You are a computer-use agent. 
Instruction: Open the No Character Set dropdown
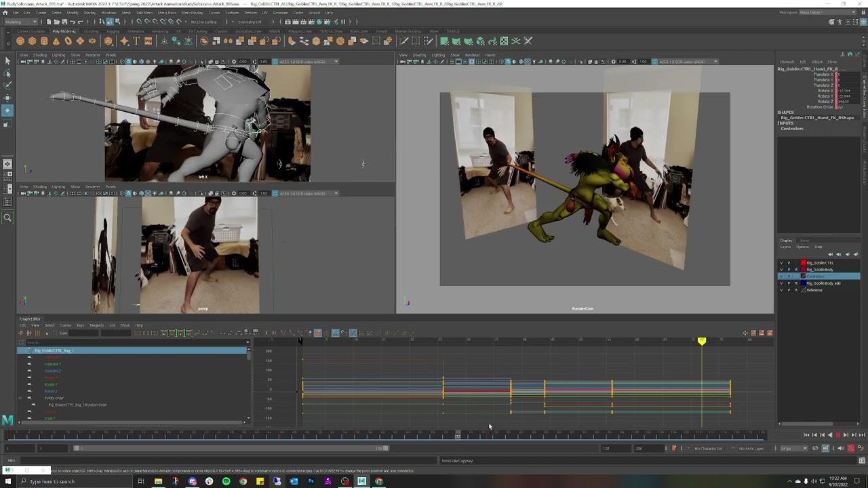(x=708, y=448)
